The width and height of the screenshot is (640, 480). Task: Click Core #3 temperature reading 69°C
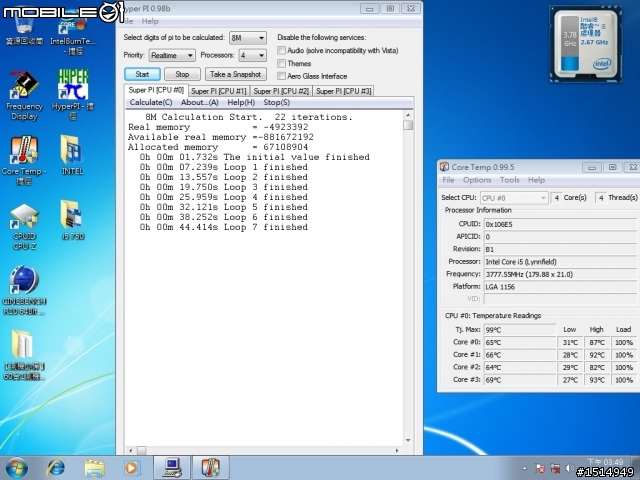[x=520, y=380]
